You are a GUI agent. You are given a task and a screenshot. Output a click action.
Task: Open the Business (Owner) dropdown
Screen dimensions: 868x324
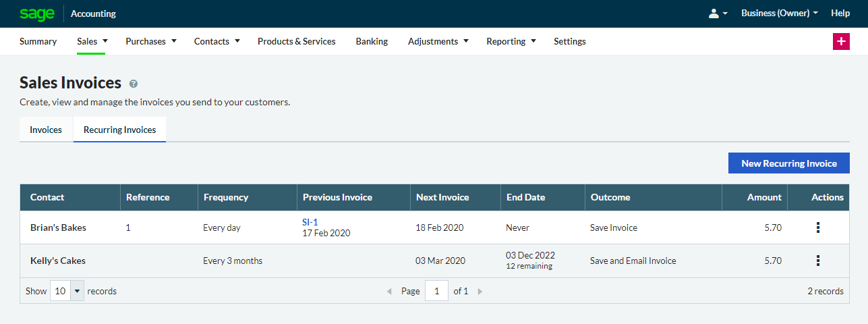[779, 13]
